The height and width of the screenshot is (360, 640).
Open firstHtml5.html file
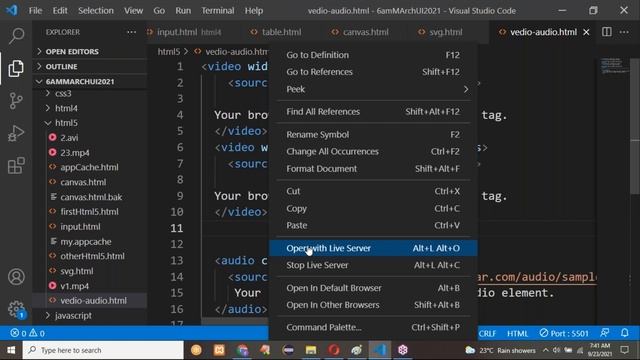[x=90, y=212]
